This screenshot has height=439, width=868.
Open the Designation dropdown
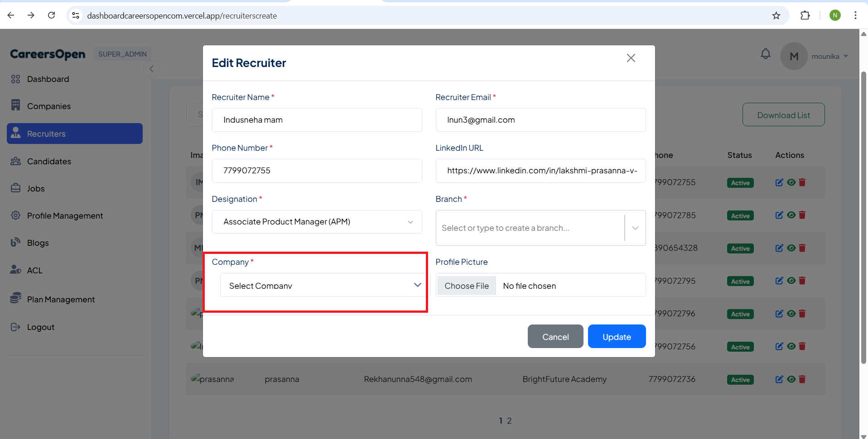317,222
